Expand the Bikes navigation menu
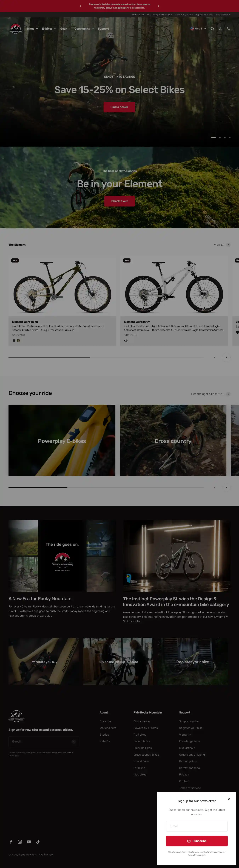The width and height of the screenshot is (239, 868). pos(32,29)
